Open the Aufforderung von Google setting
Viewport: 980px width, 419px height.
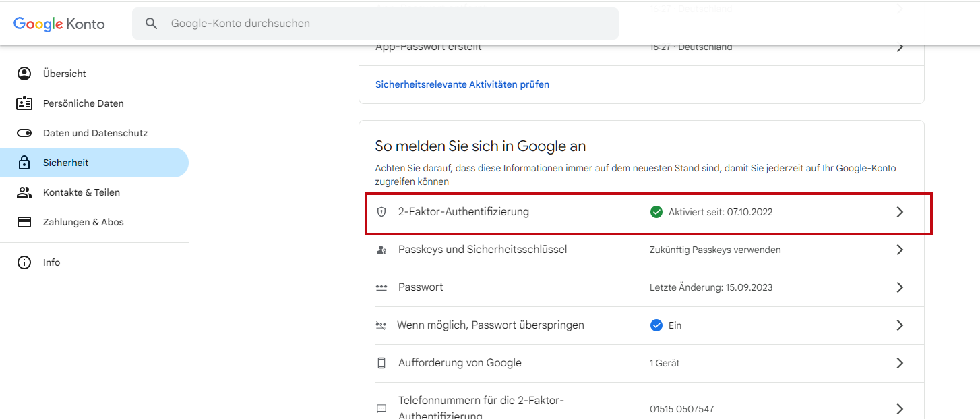pyautogui.click(x=650, y=363)
